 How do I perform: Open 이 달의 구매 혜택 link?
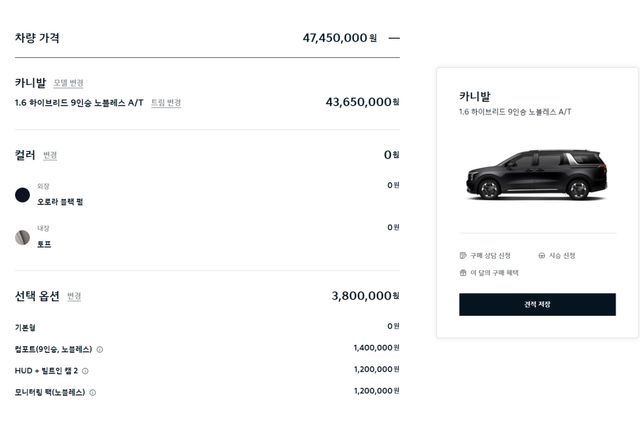(494, 273)
